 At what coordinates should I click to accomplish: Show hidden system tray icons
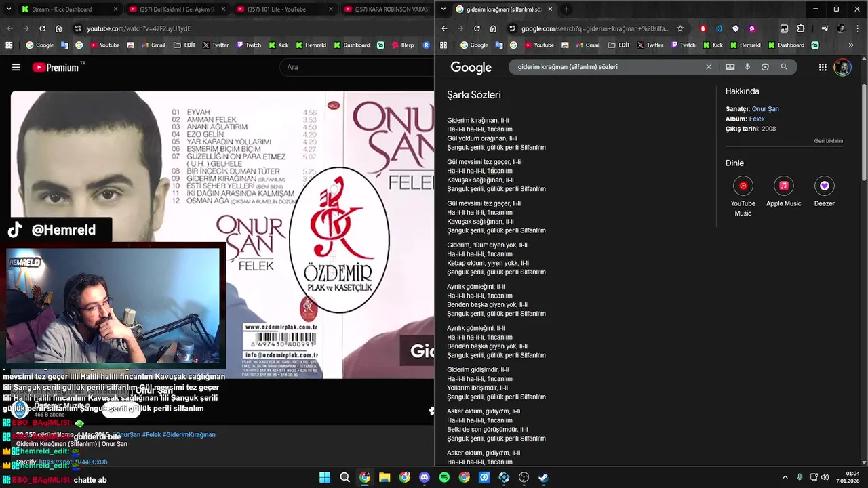pyautogui.click(x=785, y=477)
